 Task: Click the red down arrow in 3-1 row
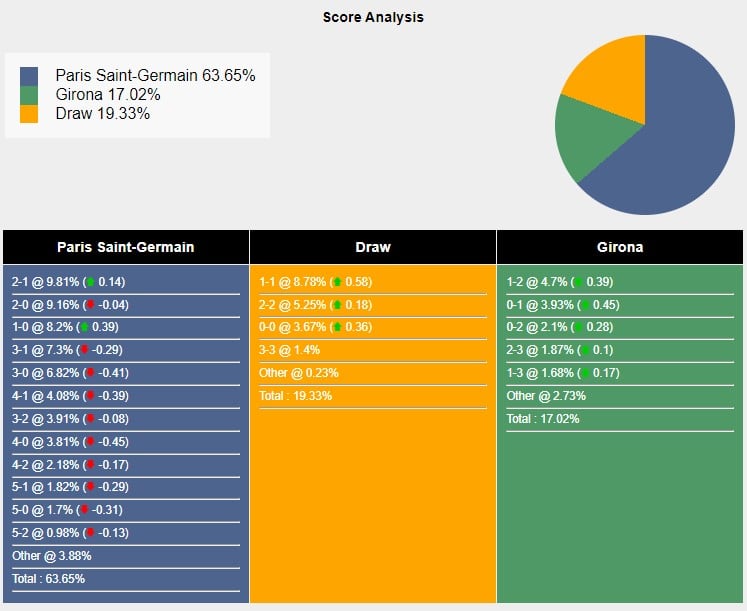coord(84,350)
